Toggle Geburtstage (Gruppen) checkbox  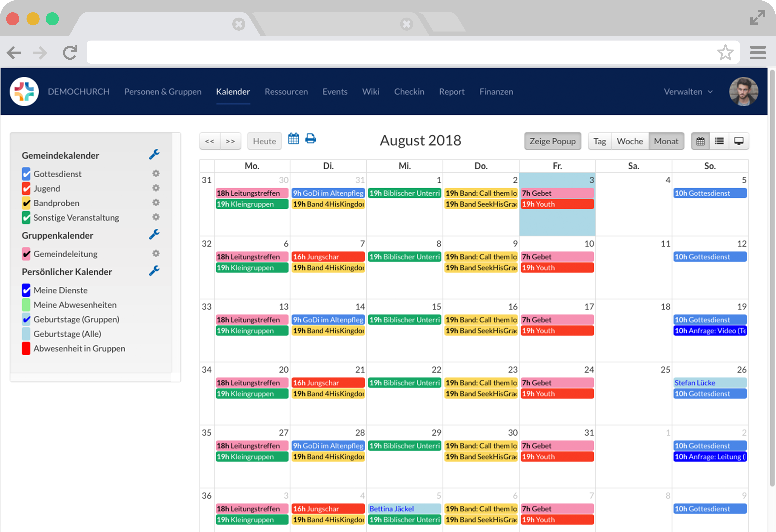point(26,319)
